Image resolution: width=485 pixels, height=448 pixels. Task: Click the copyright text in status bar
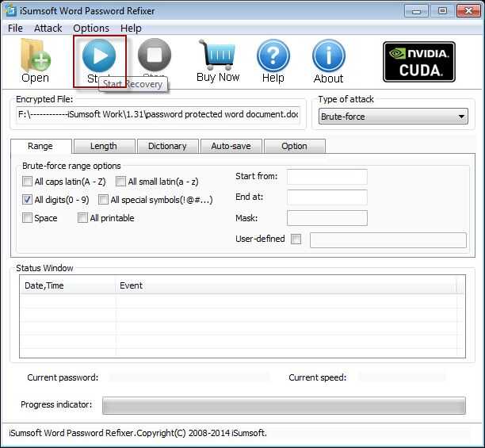(x=138, y=433)
